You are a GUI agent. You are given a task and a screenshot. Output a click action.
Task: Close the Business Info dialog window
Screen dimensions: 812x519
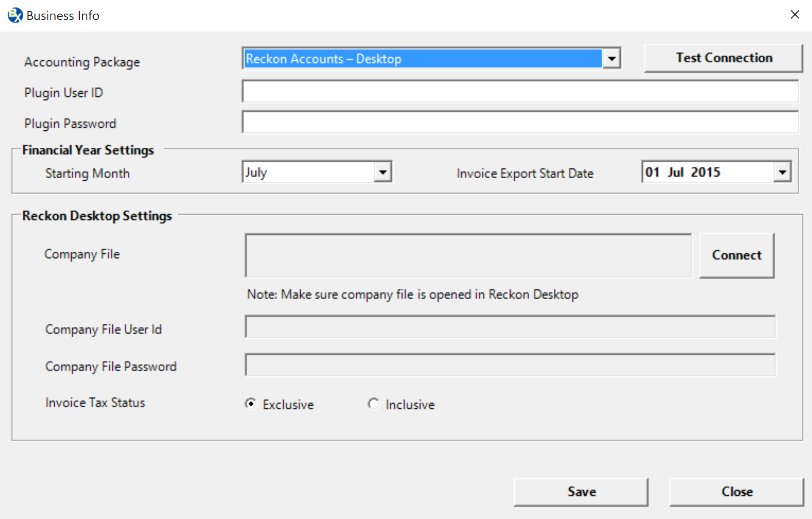[x=795, y=15]
